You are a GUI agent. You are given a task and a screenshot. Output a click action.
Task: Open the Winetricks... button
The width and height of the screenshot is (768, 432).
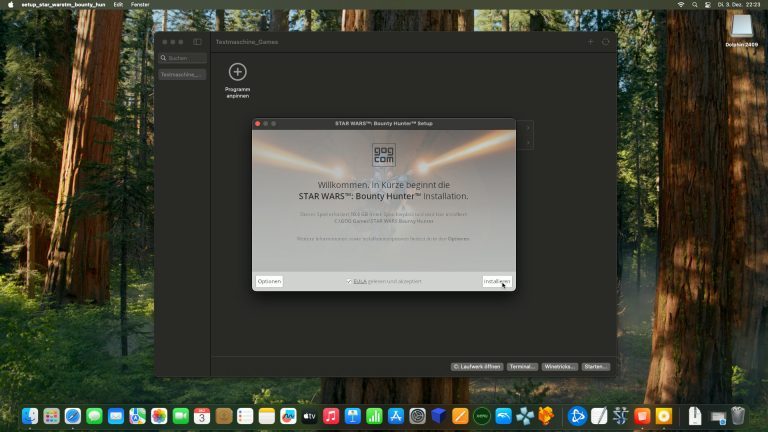559,366
